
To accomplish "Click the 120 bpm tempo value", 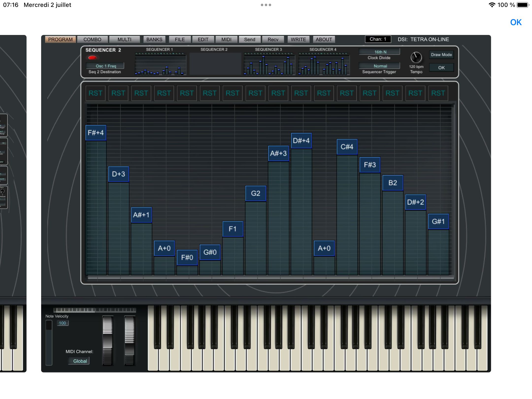I will (x=416, y=67).
